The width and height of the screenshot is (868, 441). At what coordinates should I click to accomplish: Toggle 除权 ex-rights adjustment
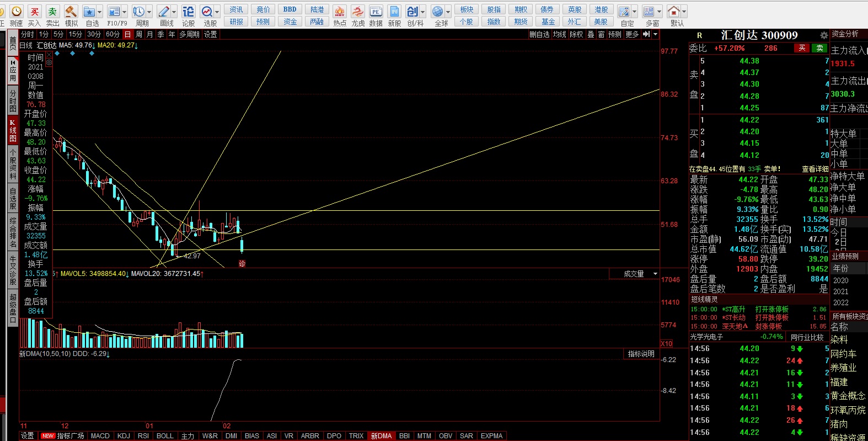tap(576, 34)
